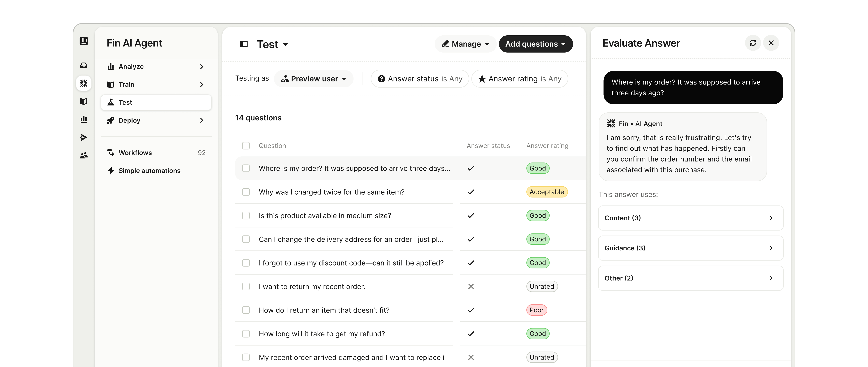The width and height of the screenshot is (868, 367).
Task: Open the Workflows menu item
Action: (135, 152)
